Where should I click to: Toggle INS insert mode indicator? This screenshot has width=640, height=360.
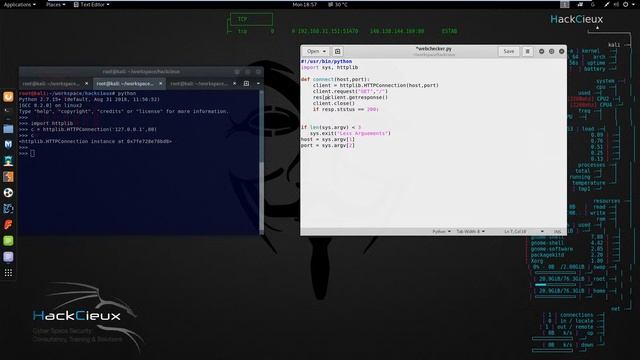pos(557,231)
